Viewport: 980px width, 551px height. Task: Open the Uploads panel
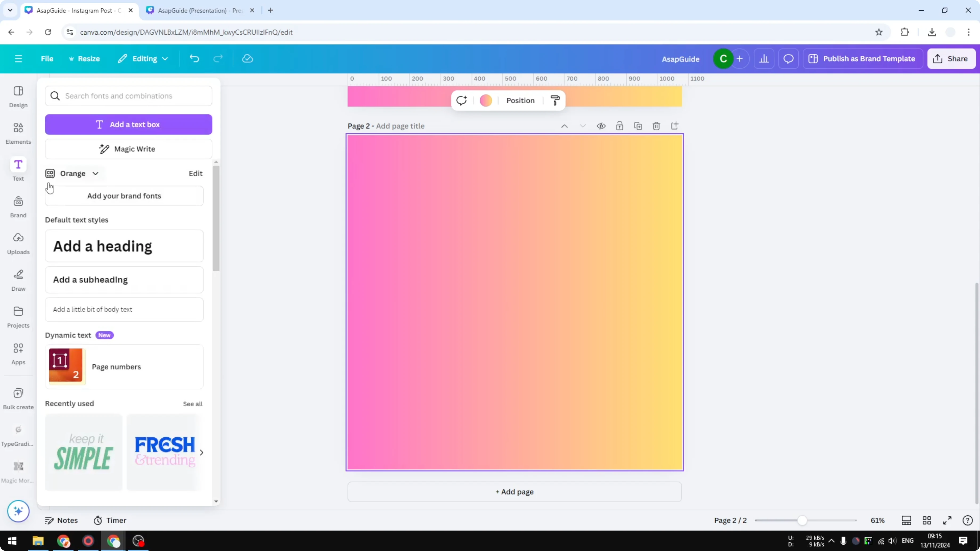click(18, 242)
